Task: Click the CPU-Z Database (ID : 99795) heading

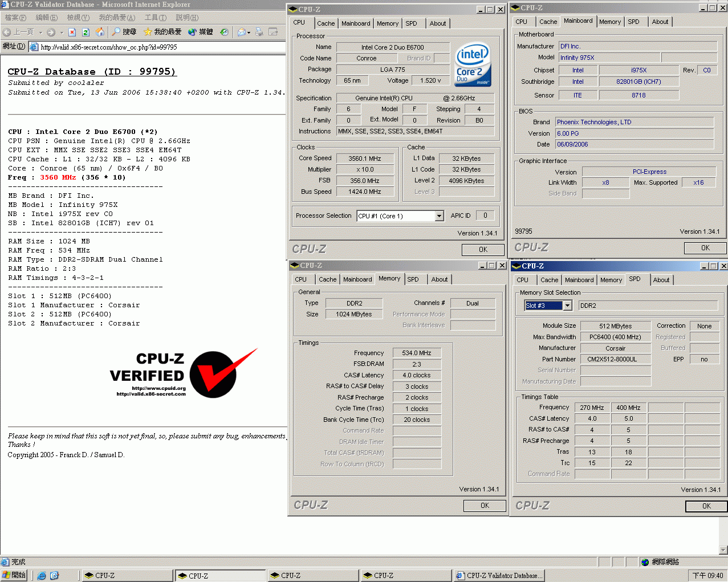Action: 92,72
